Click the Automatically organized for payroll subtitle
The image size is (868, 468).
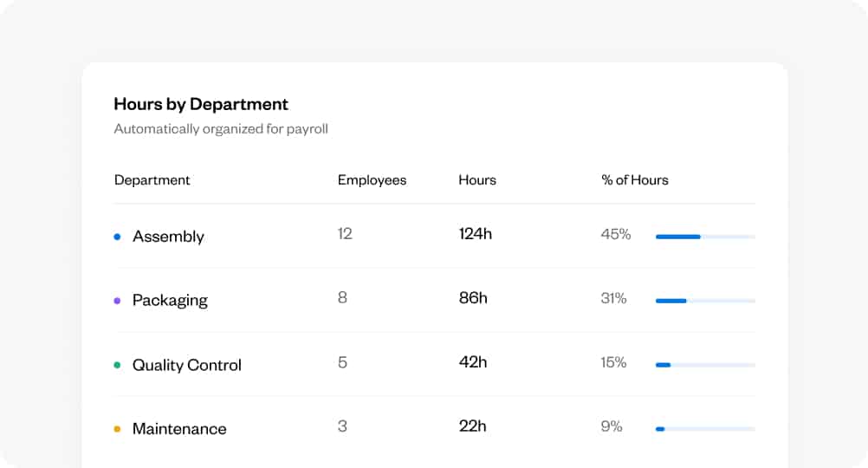pos(221,129)
